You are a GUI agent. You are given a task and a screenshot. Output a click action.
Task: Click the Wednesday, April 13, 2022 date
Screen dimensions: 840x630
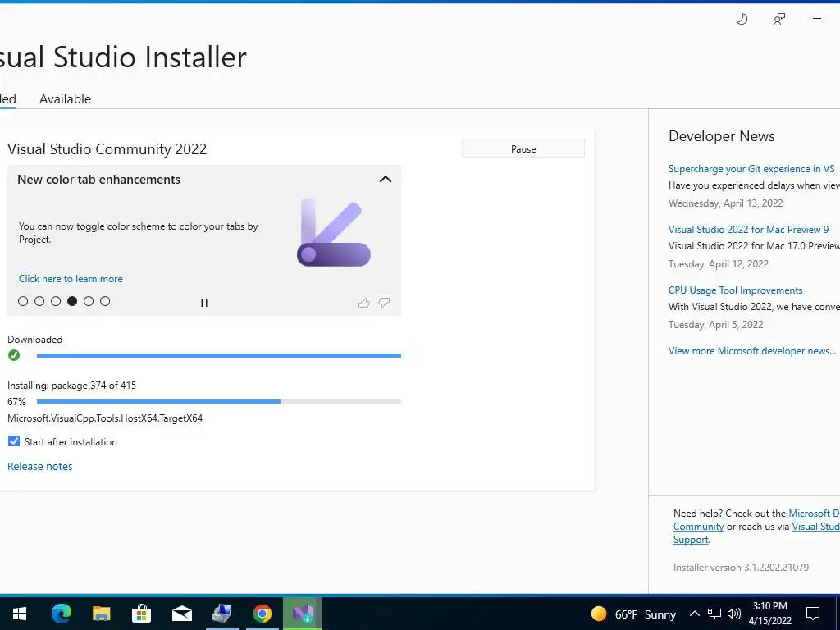click(x=725, y=203)
